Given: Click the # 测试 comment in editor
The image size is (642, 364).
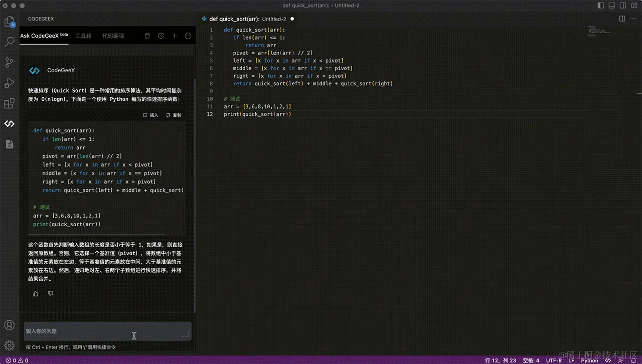Looking at the screenshot, I should click(232, 99).
